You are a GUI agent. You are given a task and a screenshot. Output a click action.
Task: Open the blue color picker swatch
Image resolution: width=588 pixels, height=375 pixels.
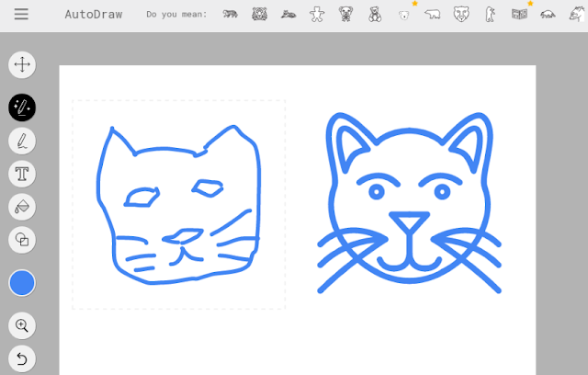[x=22, y=283]
